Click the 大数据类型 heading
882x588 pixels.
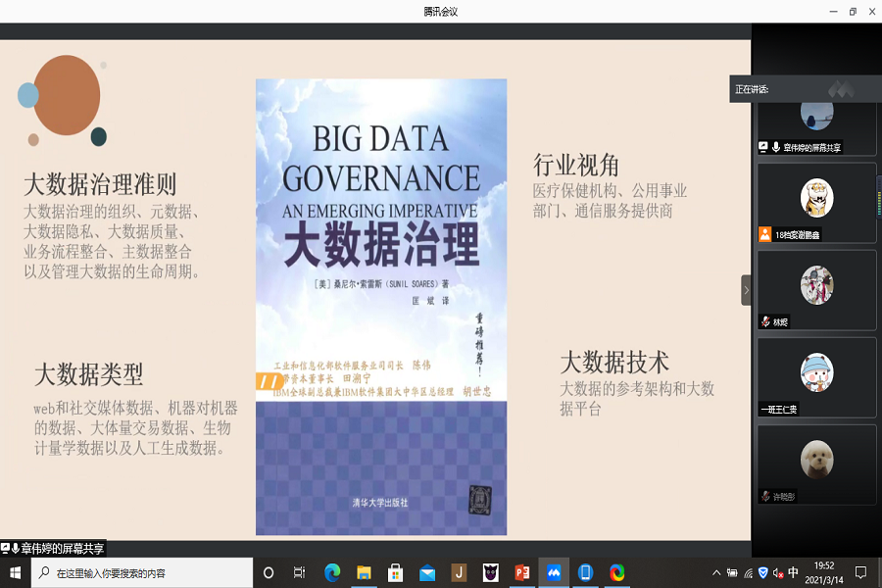89,374
